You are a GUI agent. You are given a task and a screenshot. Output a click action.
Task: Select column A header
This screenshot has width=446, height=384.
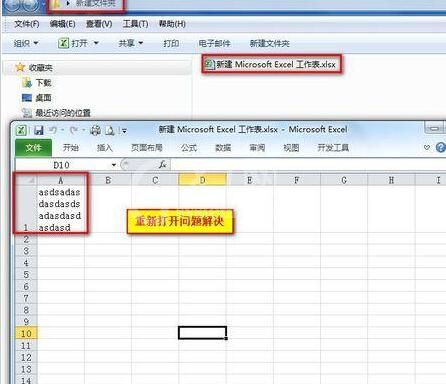(x=61, y=180)
